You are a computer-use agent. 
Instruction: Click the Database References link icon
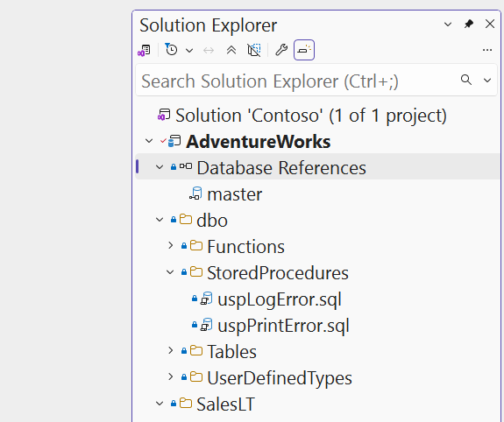point(186,166)
